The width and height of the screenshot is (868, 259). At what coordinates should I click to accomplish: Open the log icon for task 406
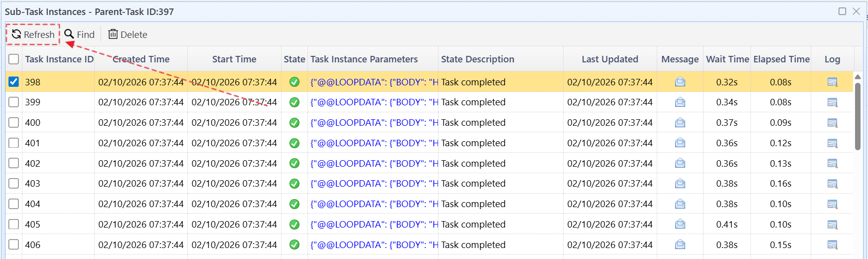tap(832, 245)
